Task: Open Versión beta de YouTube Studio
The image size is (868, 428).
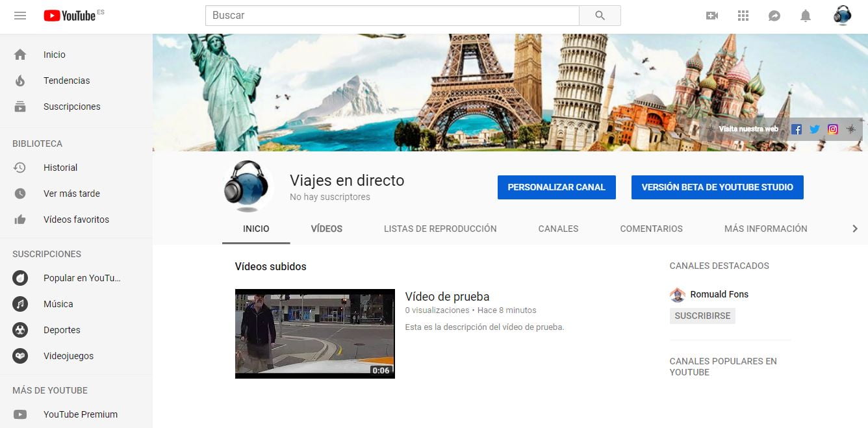Action: (x=717, y=187)
